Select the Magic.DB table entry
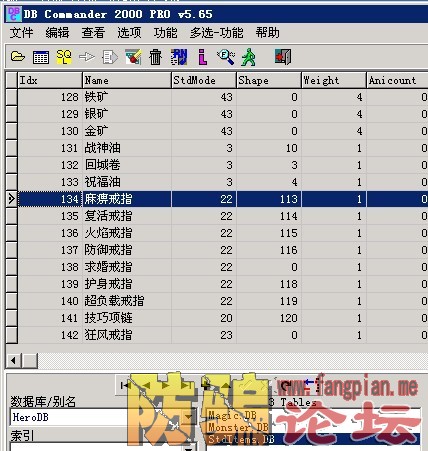This screenshot has width=428, height=451. [232, 415]
